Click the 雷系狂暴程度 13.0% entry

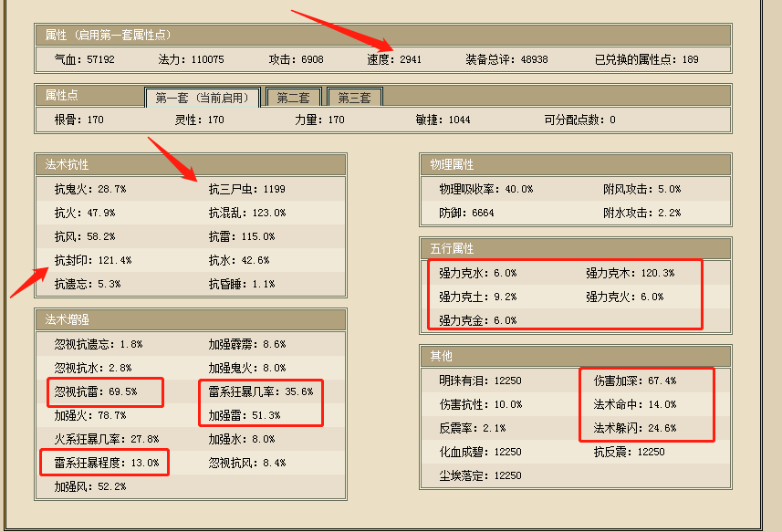[106, 463]
